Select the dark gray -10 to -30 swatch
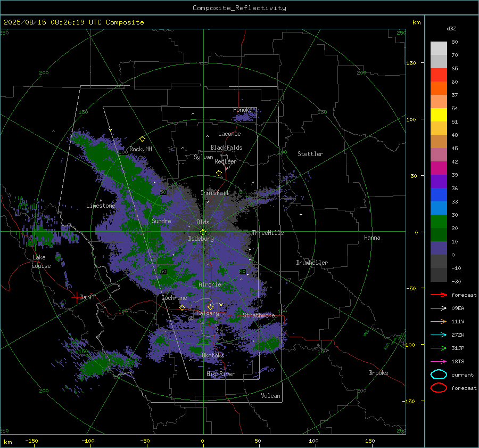This screenshot has height=448, width=479. (439, 275)
